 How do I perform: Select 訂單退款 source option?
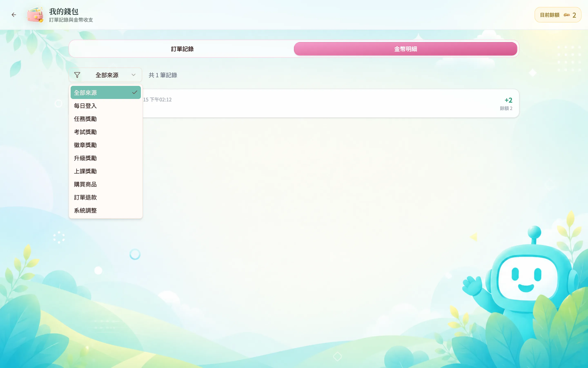(106, 197)
